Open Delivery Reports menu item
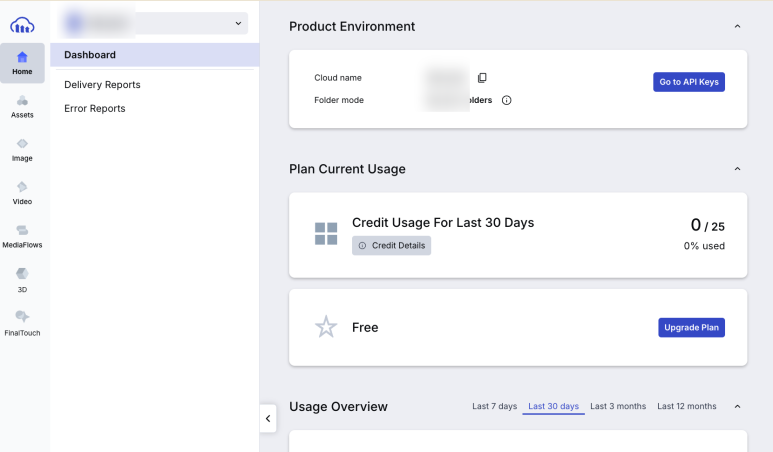 pos(102,85)
